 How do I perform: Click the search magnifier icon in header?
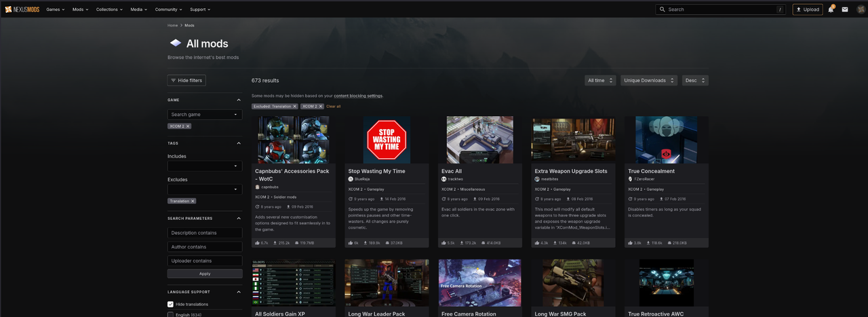pos(663,10)
